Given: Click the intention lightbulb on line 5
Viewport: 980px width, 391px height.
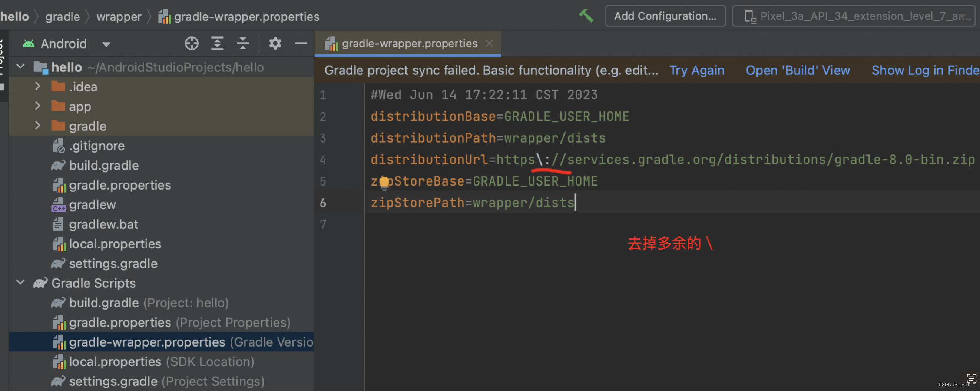Looking at the screenshot, I should coord(384,183).
